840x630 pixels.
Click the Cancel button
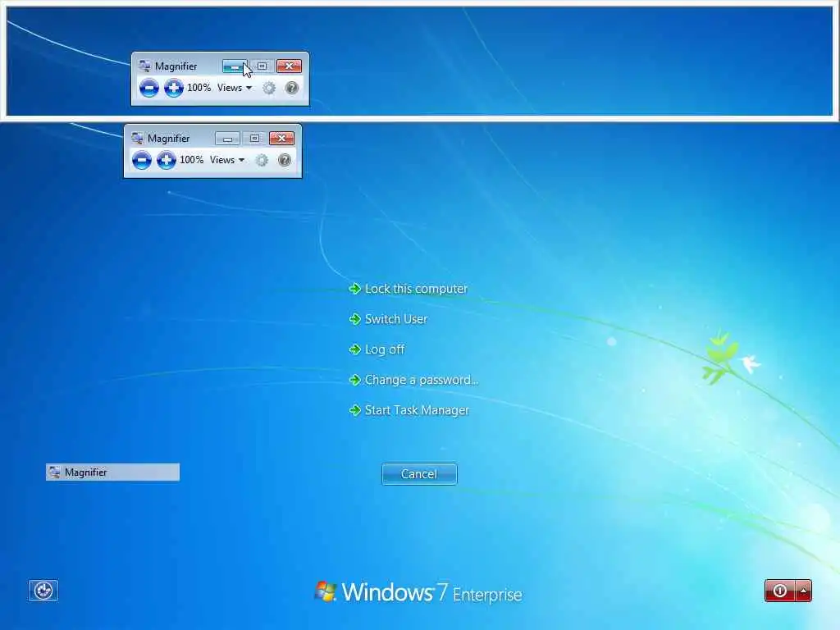click(x=419, y=474)
